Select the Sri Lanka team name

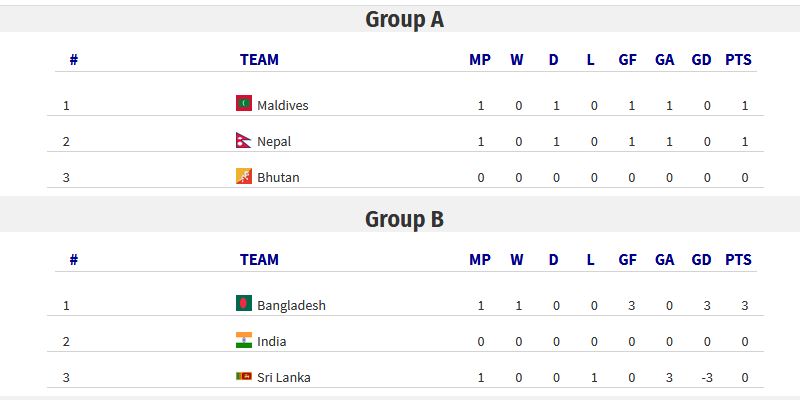pos(284,378)
